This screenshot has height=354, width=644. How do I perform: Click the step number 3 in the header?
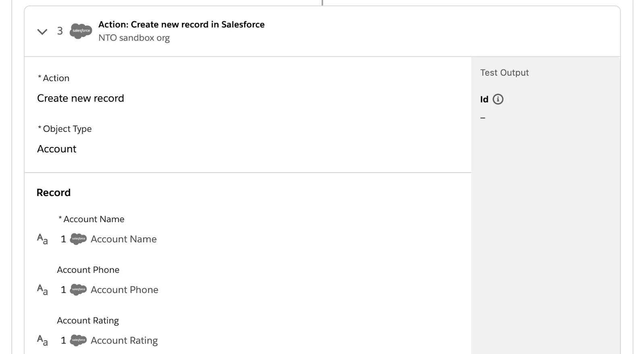(60, 31)
